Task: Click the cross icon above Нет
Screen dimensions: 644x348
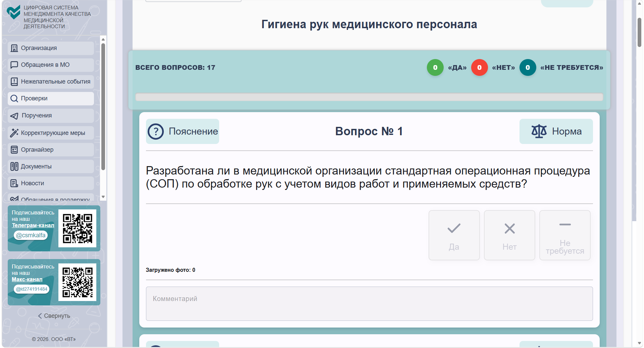Action: pos(509,229)
